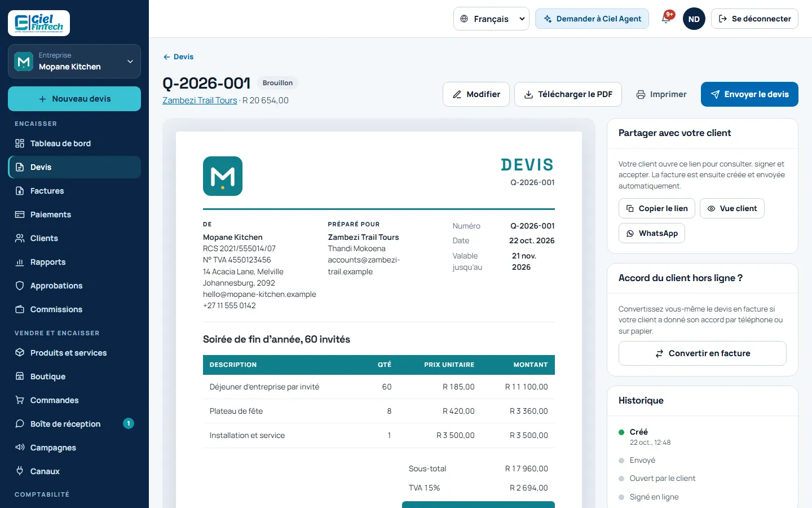Screen dimensions: 812x508
Task: Open Produits et services
Action: [74, 353]
